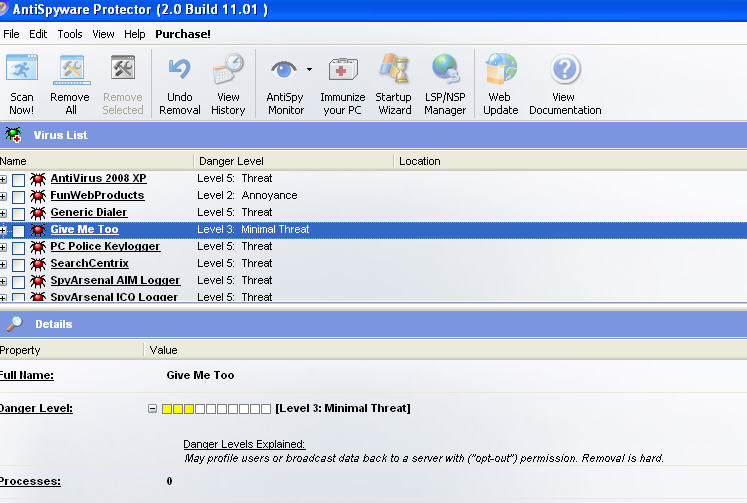Collapse the Danger Level details minus box
Viewport: 747px width, 503px height.
[x=152, y=409]
